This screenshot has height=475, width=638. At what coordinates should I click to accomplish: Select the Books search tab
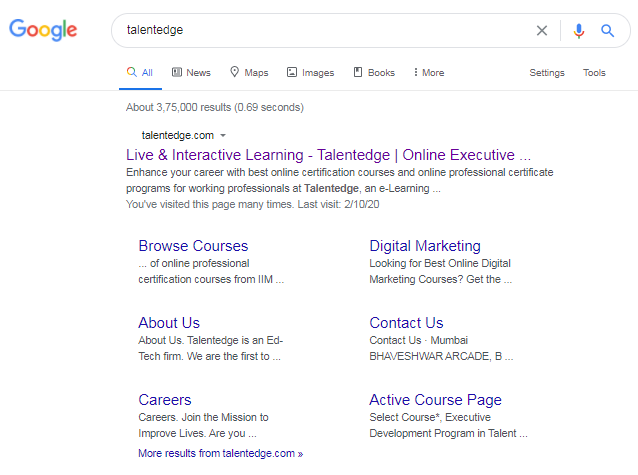(x=374, y=73)
